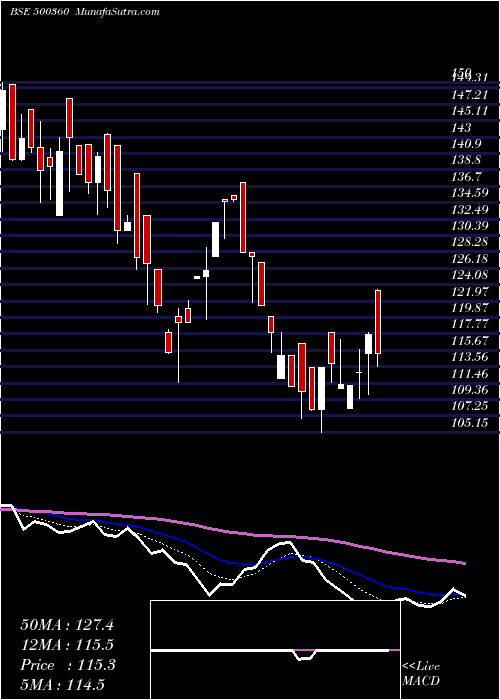Click the Price : 115.3 readout
The width and height of the screenshot is (500, 700).
68,665
